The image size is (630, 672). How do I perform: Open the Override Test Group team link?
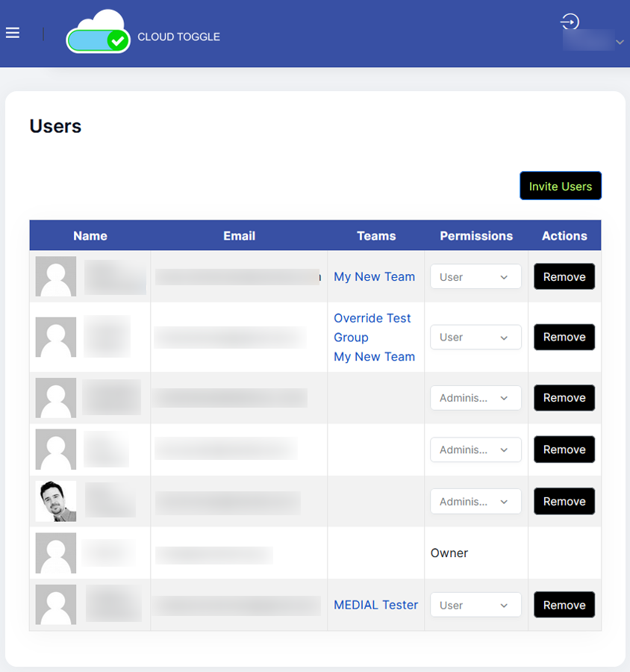click(x=372, y=327)
